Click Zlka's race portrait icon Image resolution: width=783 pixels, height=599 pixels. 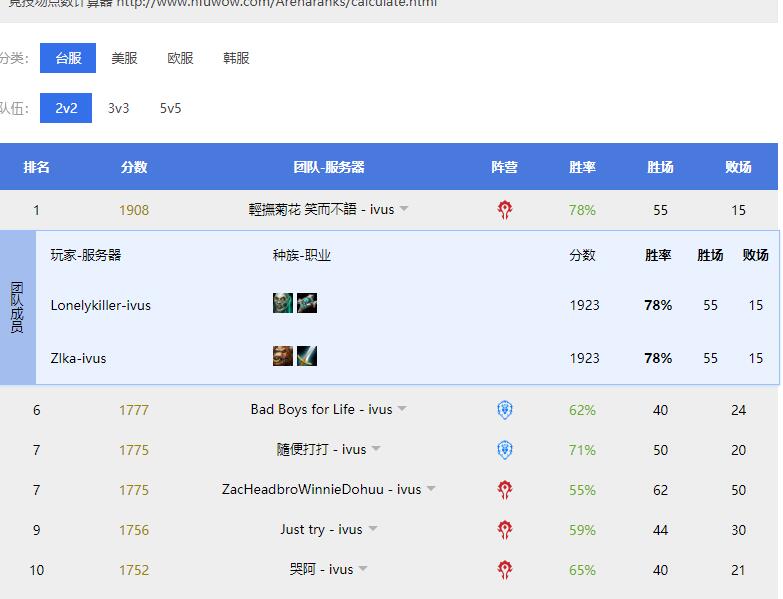[x=283, y=356]
